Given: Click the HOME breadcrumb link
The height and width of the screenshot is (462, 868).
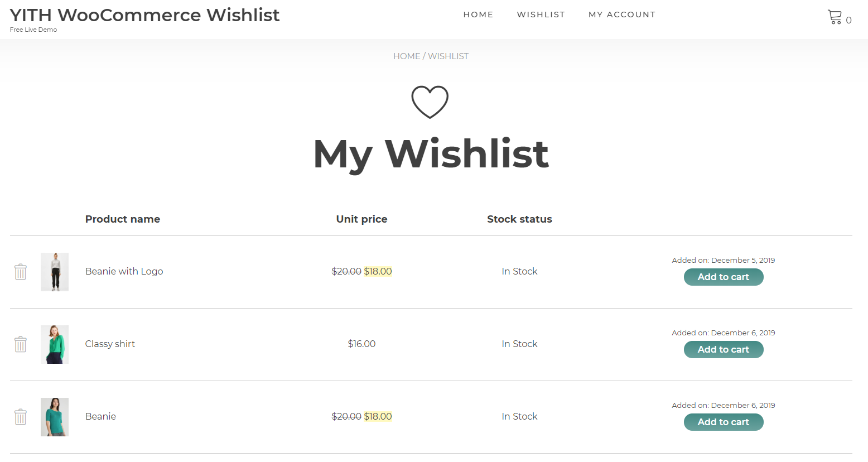Looking at the screenshot, I should pyautogui.click(x=407, y=56).
